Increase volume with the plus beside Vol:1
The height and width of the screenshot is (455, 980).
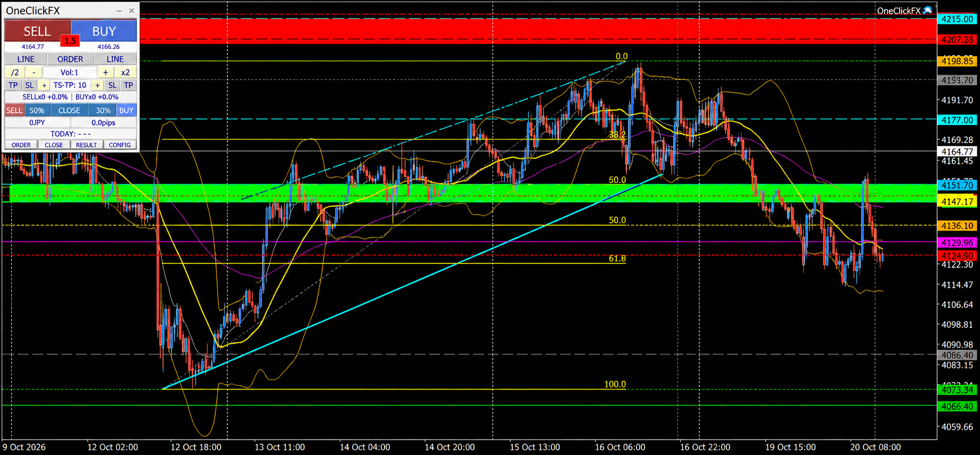[105, 72]
